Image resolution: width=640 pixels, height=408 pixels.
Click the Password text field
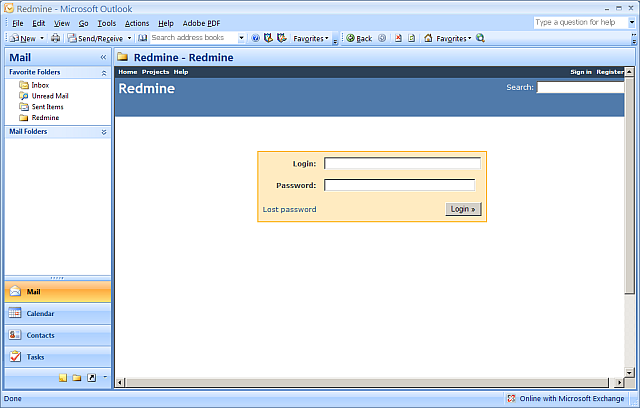(400, 185)
